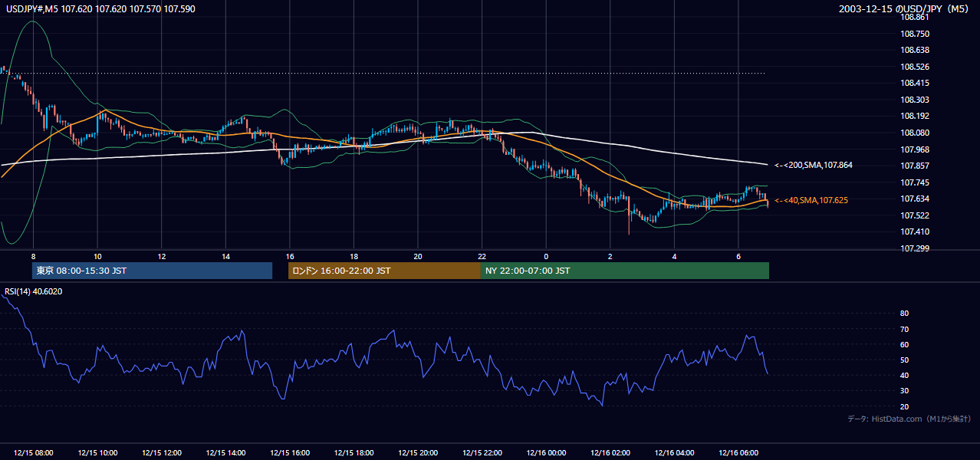The width and height of the screenshot is (980, 460).
Task: Click the RSI 50 level label
Action: click(904, 360)
